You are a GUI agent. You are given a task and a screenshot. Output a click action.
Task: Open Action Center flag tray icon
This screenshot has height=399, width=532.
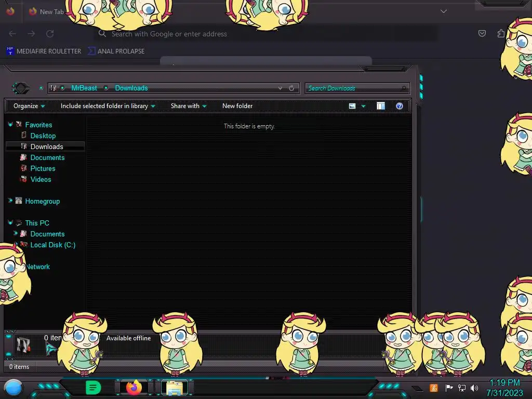[x=449, y=388]
